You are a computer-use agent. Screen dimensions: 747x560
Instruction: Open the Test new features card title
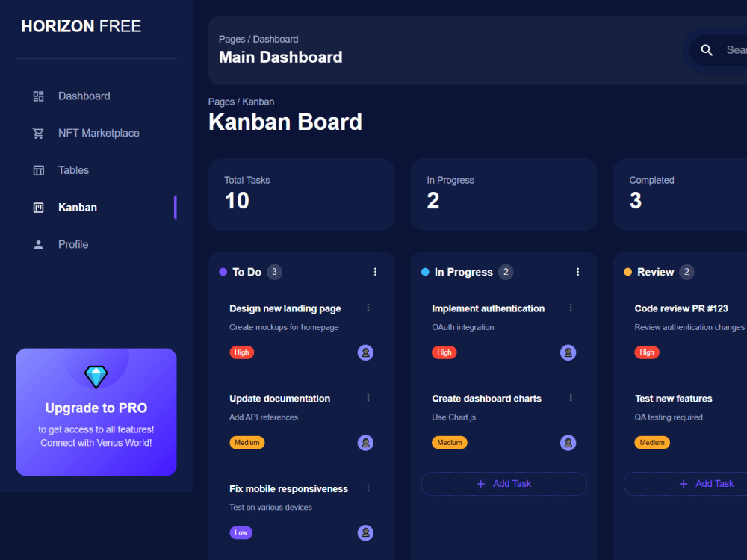[673, 399]
